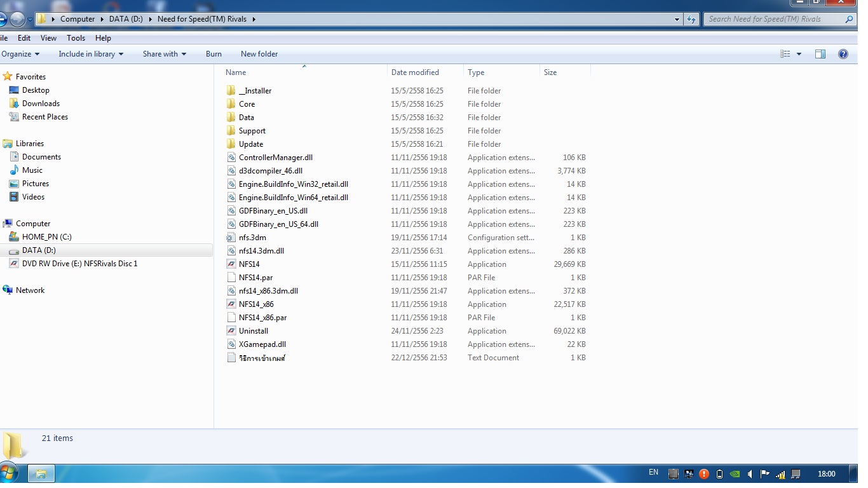Open the View menu
The image size is (868, 488).
click(48, 38)
